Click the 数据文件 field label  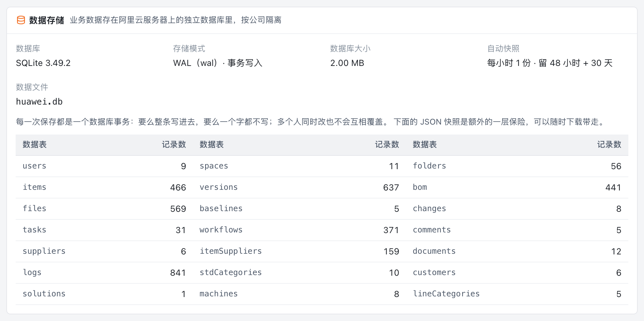pos(32,87)
